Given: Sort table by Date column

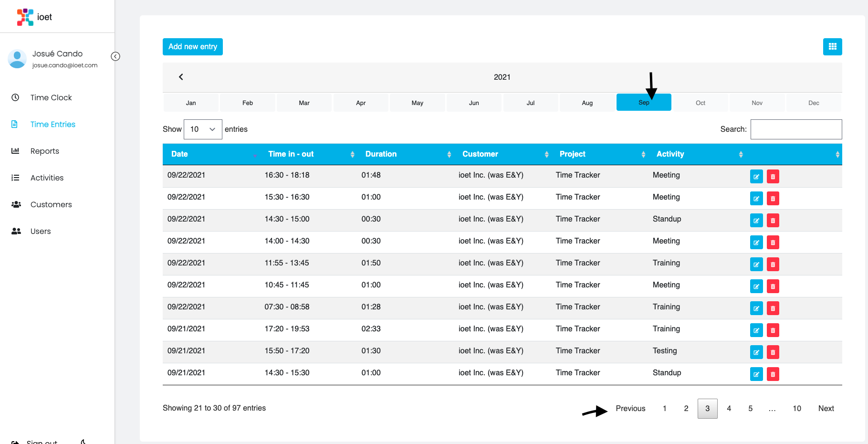Looking at the screenshot, I should point(211,154).
